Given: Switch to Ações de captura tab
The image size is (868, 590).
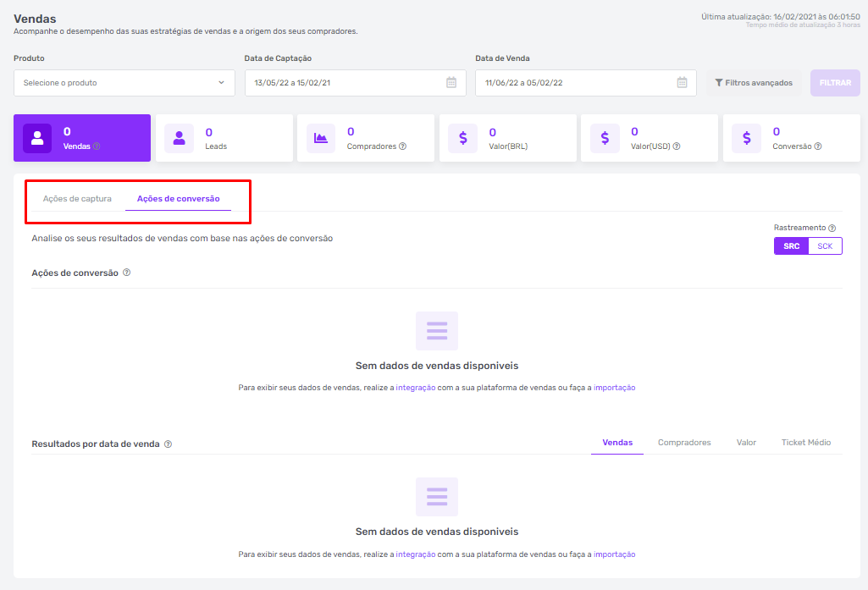Looking at the screenshot, I should tap(77, 199).
